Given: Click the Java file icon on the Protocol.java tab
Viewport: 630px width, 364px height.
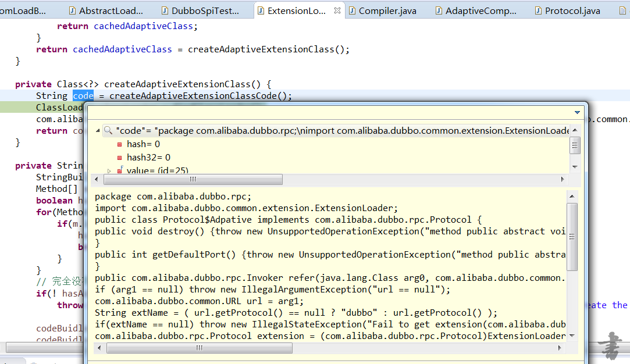Looking at the screenshot, I should point(539,11).
